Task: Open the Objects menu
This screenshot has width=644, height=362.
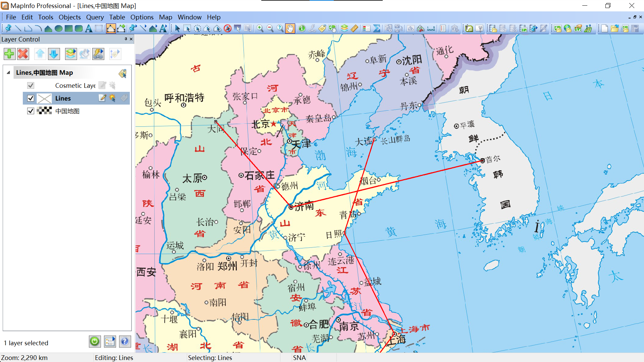Action: pos(69,17)
